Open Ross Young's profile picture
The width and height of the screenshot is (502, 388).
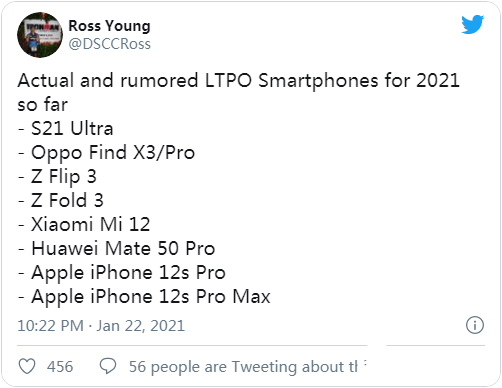40,35
